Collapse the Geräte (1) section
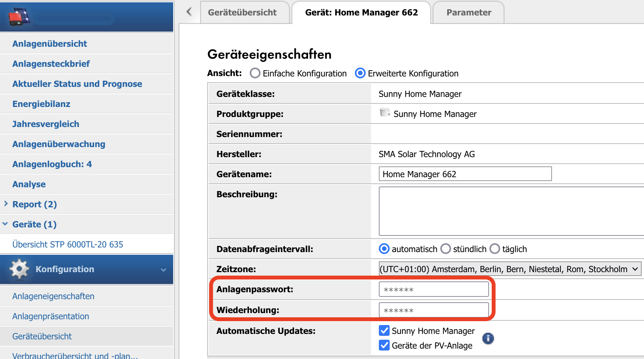The height and width of the screenshot is (359, 644). click(5, 224)
